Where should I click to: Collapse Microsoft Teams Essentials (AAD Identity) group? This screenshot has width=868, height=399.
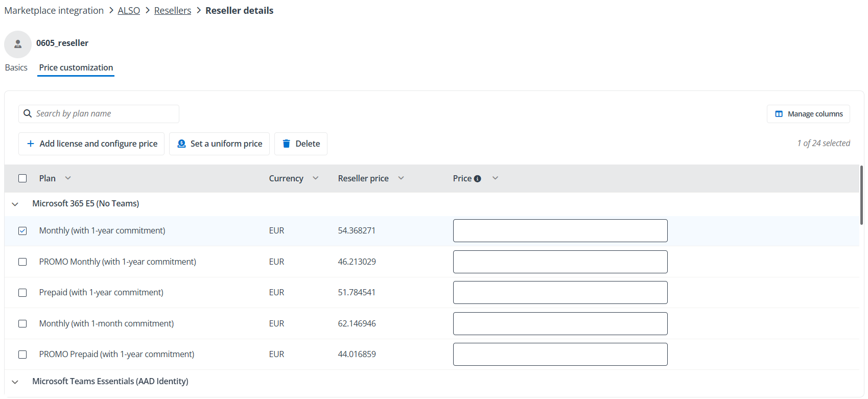point(15,382)
